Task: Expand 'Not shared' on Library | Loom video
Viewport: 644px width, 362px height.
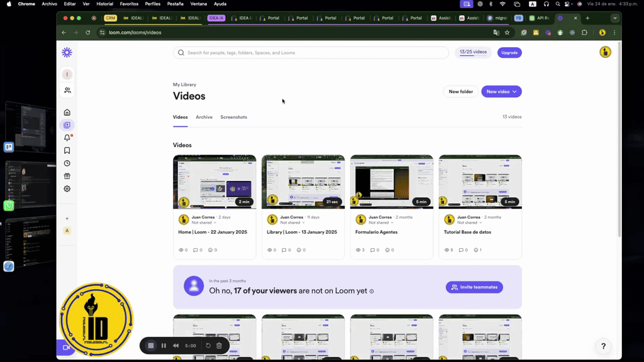Action: (x=292, y=223)
